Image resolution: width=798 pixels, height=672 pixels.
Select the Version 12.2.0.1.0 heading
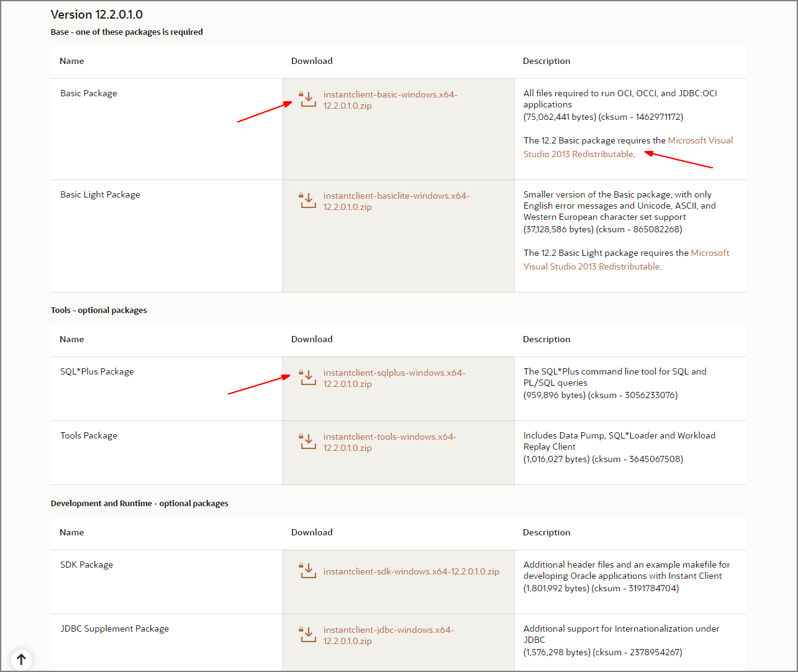97,14
